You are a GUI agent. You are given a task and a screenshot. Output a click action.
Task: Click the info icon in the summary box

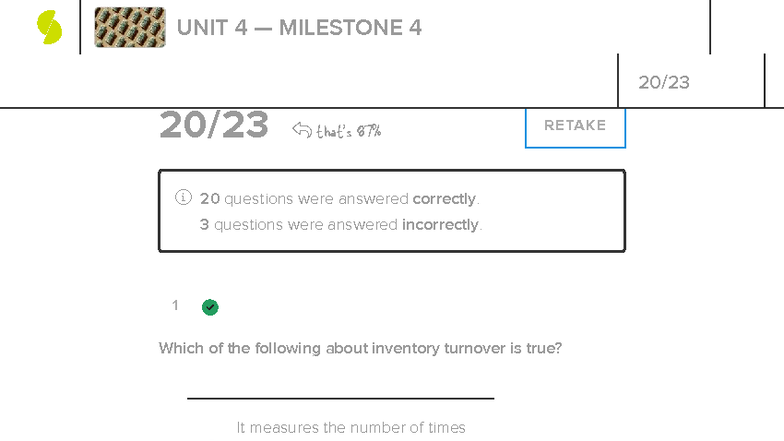[x=183, y=197]
